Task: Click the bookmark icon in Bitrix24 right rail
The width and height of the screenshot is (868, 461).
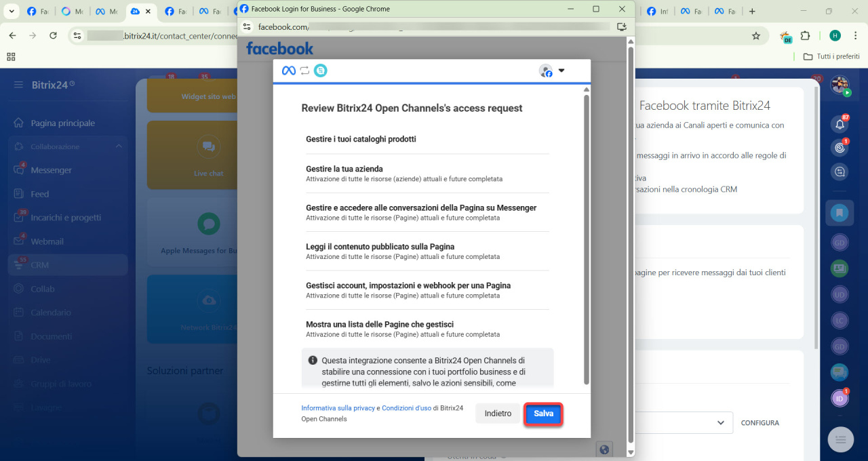Action: point(840,213)
